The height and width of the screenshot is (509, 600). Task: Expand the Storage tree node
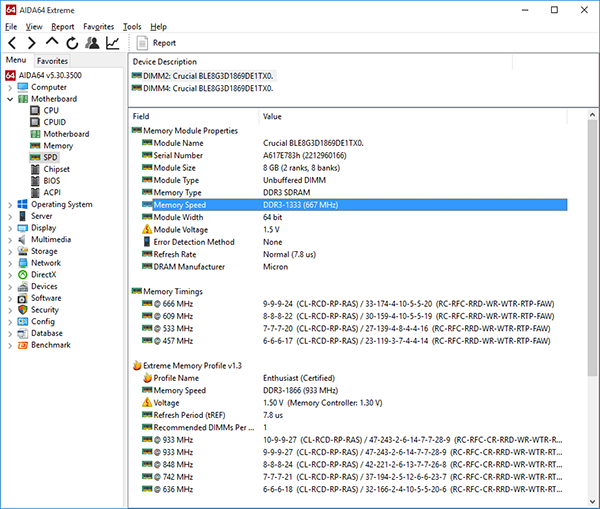[10, 252]
